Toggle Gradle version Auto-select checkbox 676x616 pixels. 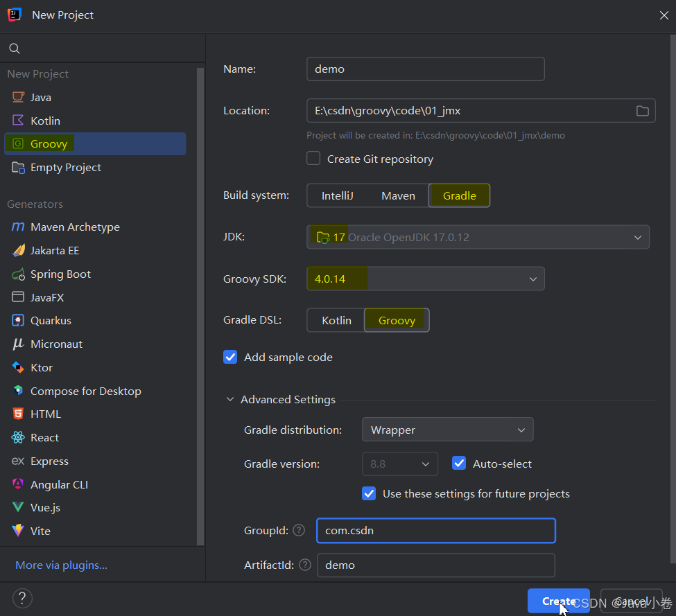point(459,463)
